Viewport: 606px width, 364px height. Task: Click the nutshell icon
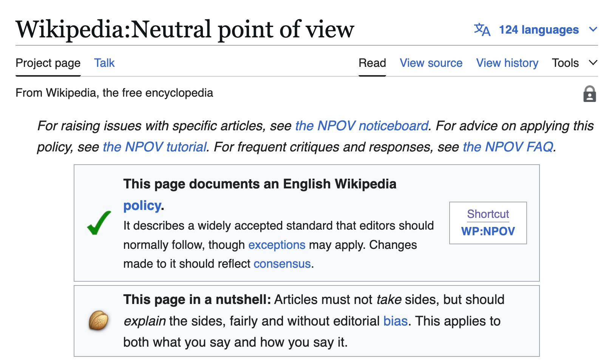[99, 321]
